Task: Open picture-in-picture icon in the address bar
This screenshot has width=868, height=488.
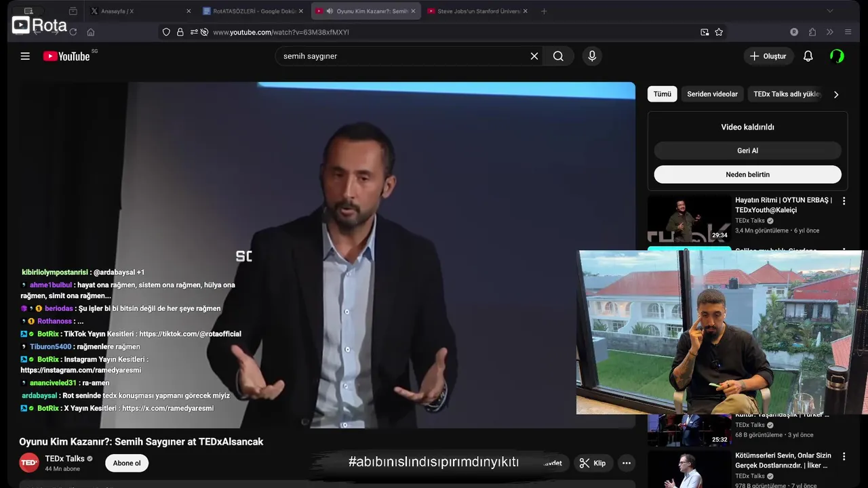Action: [x=705, y=32]
